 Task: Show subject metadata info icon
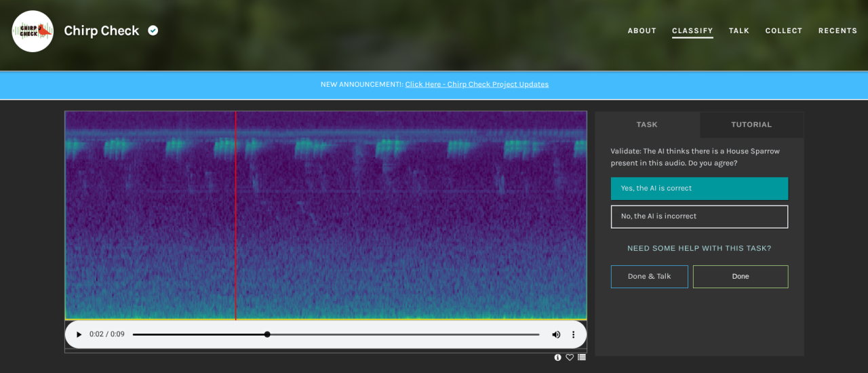558,357
